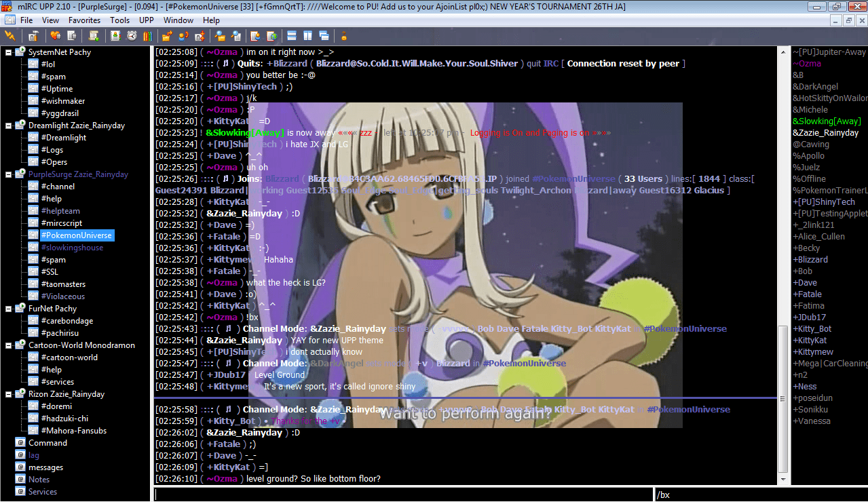Select +Kittymew in the nick list

coord(813,352)
